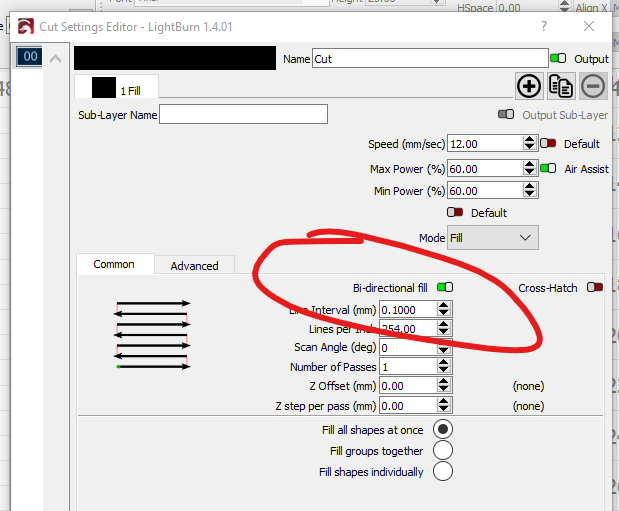The image size is (619, 511).
Task: Toggle the Air Assist switch
Action: point(548,169)
